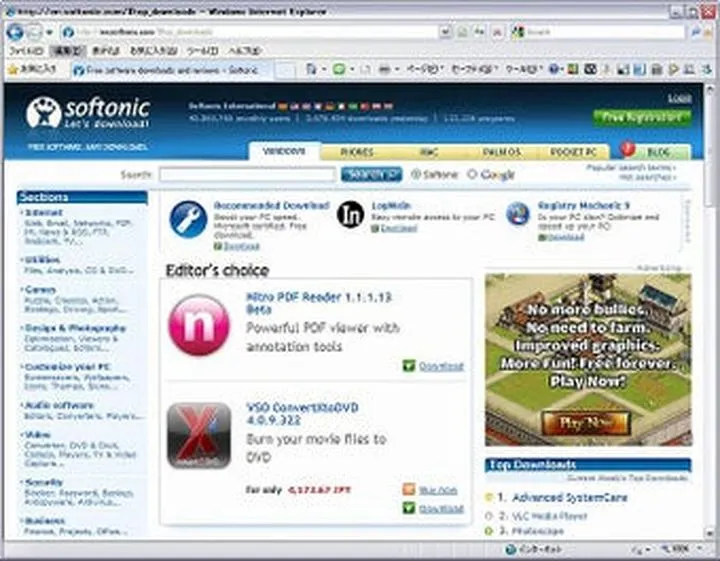Open the Home button dropdown arrow

(x=324, y=69)
